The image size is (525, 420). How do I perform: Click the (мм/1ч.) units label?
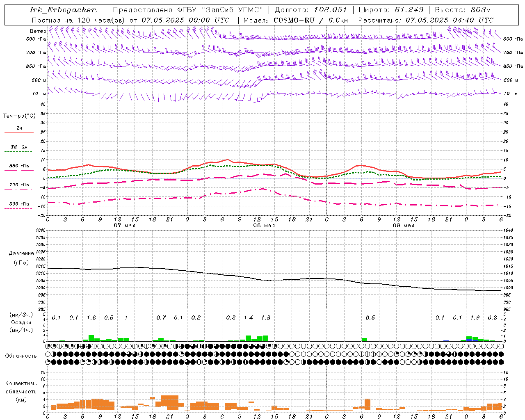(x=21, y=330)
